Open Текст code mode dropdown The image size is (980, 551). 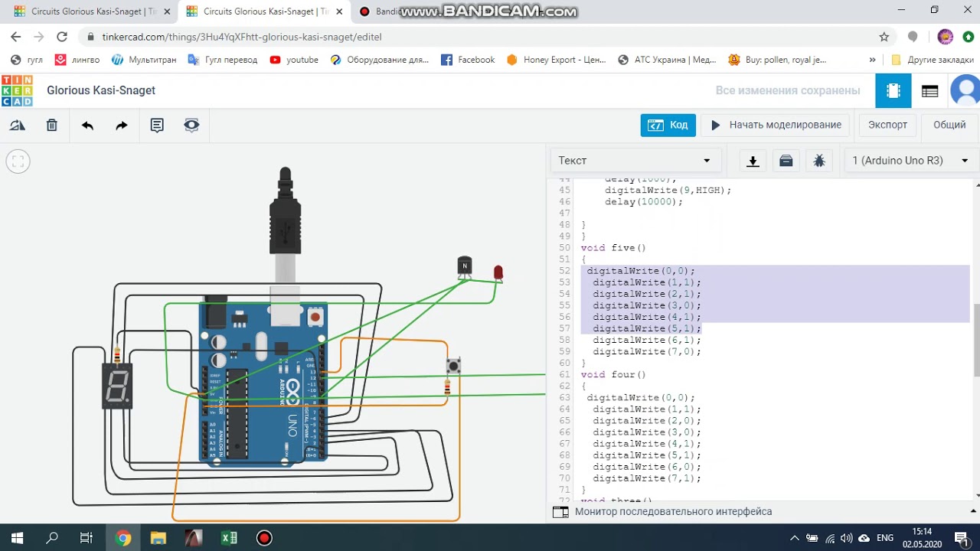[x=635, y=161]
